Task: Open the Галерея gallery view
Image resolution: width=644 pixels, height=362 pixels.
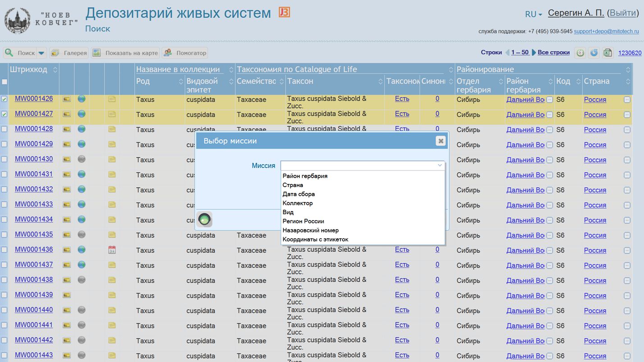Action: click(69, 53)
